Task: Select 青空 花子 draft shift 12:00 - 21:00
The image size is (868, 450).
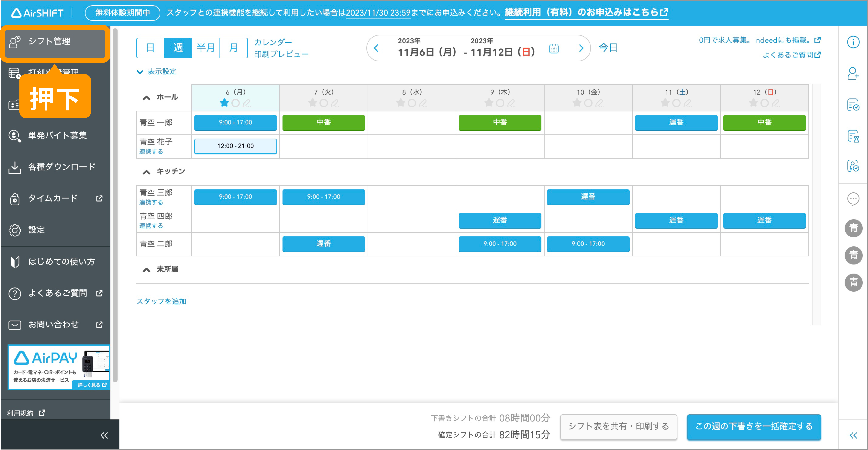Action: [x=236, y=146]
